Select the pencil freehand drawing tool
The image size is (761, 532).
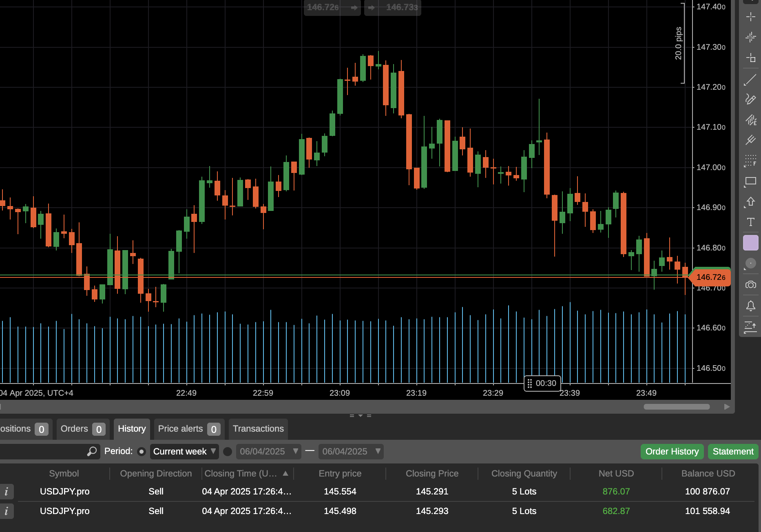(750, 100)
